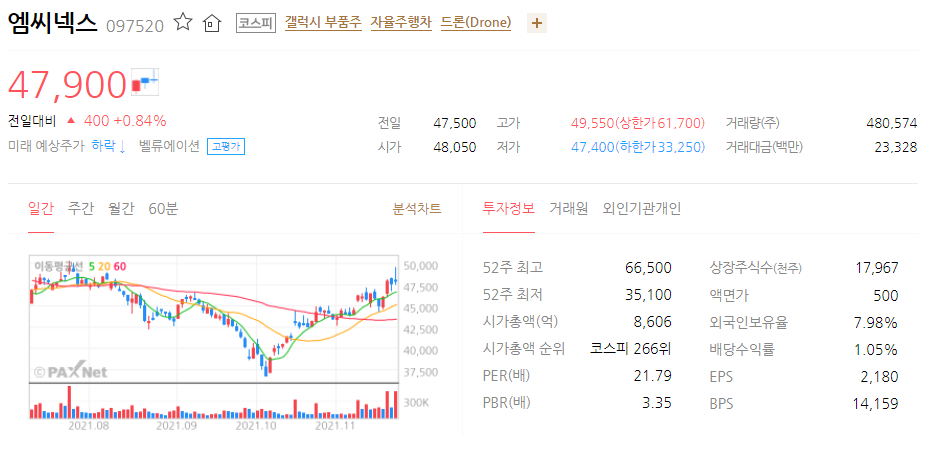Screen dimensions: 933x449
Task: Click the stock code 097520
Action: tap(134, 26)
